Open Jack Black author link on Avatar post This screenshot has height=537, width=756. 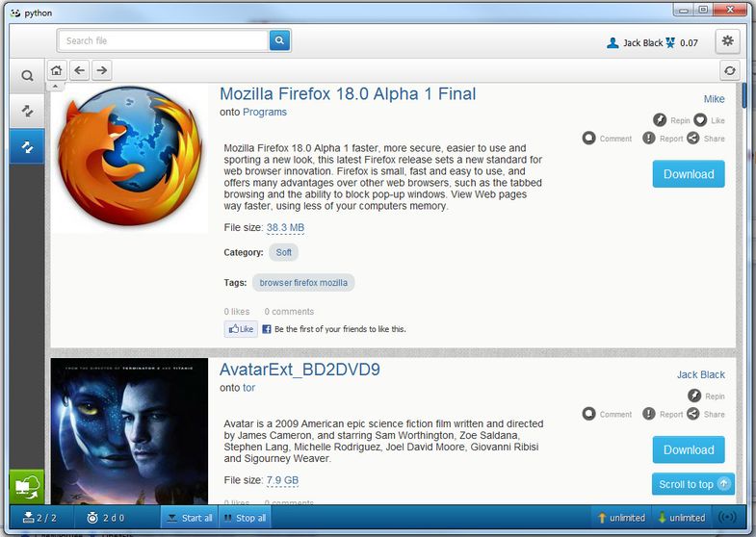pos(700,374)
